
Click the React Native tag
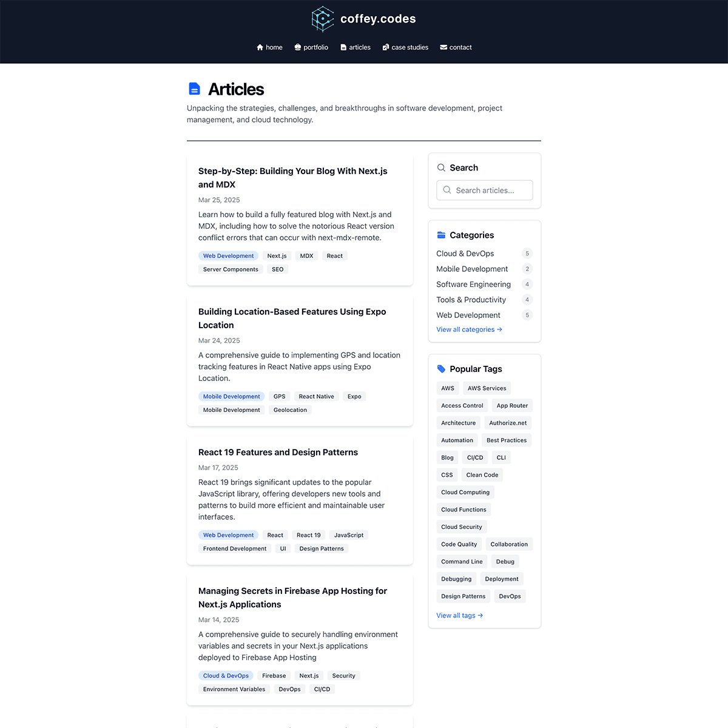(317, 397)
